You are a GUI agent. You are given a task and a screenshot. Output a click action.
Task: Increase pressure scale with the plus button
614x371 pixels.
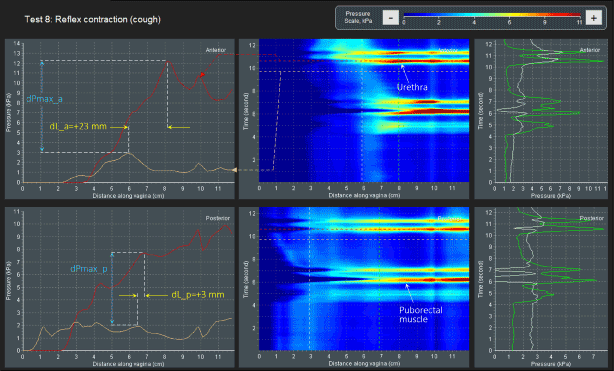tap(594, 18)
